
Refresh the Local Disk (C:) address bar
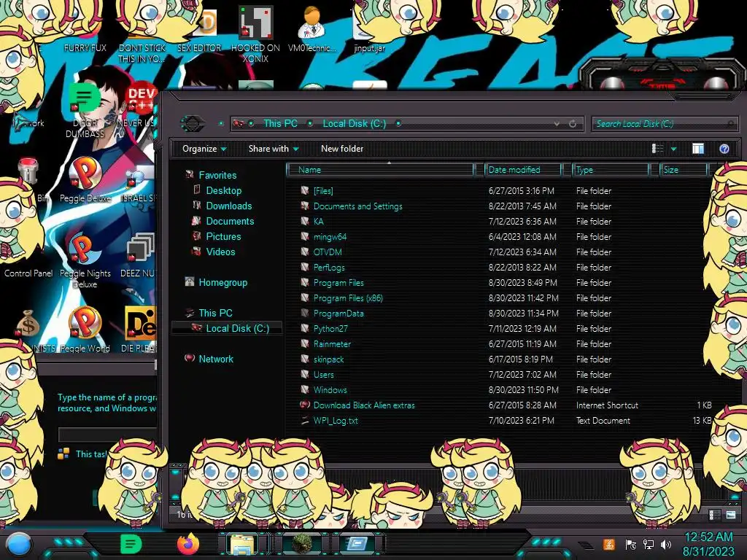[573, 124]
